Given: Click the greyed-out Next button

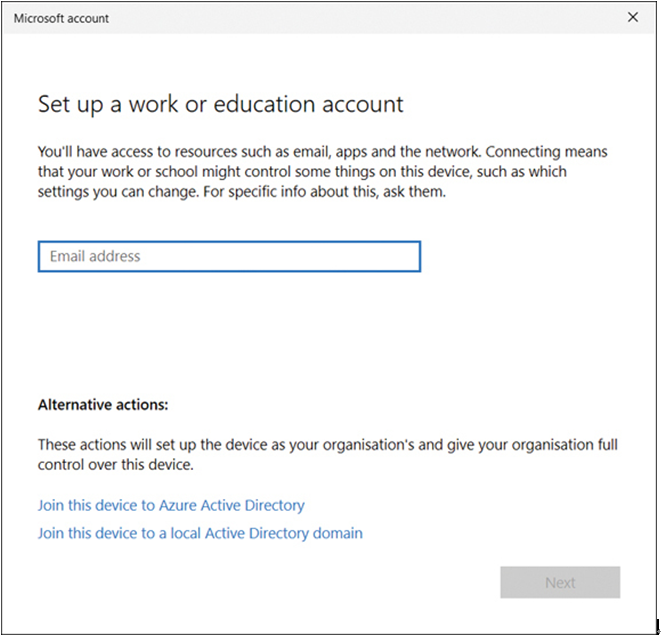Looking at the screenshot, I should [560, 582].
